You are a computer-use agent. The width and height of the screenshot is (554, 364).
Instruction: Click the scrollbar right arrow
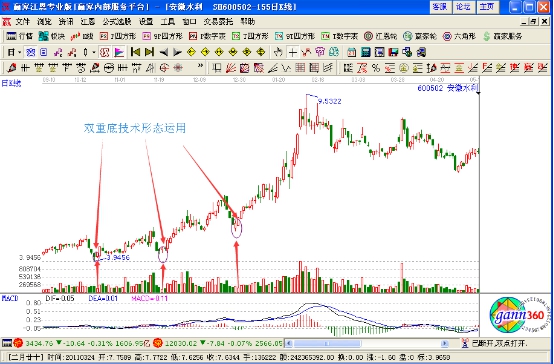(x=445, y=344)
